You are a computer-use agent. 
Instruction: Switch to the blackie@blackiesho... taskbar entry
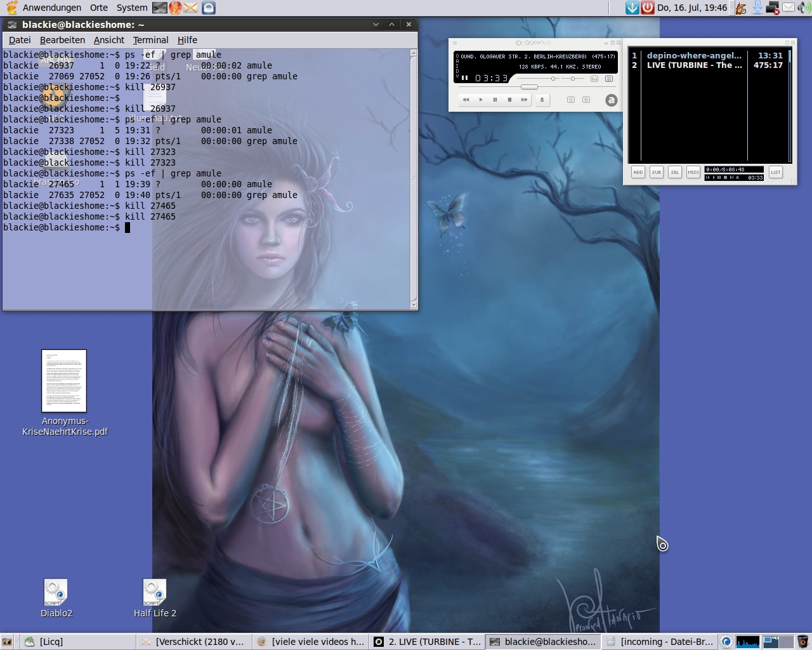coord(544,642)
